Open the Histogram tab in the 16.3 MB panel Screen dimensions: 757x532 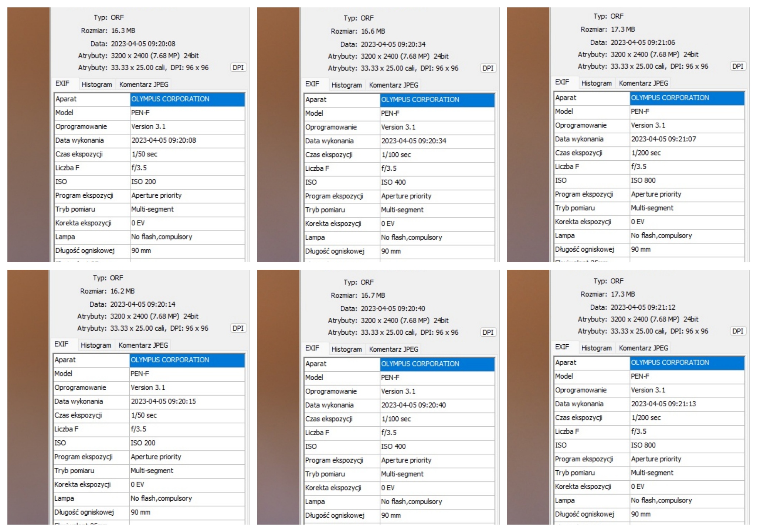96,85
